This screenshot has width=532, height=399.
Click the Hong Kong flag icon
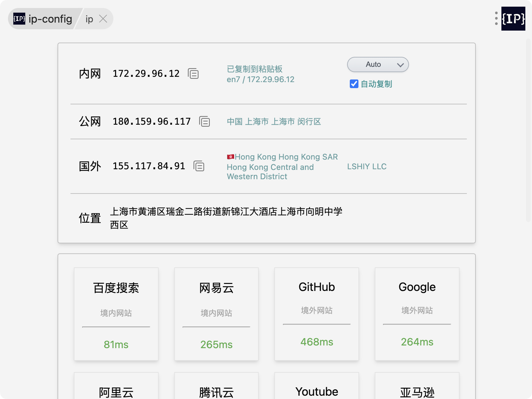click(x=230, y=157)
